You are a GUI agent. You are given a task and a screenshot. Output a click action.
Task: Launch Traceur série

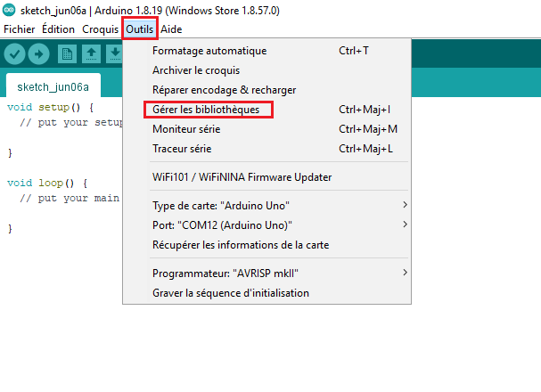coord(266,149)
